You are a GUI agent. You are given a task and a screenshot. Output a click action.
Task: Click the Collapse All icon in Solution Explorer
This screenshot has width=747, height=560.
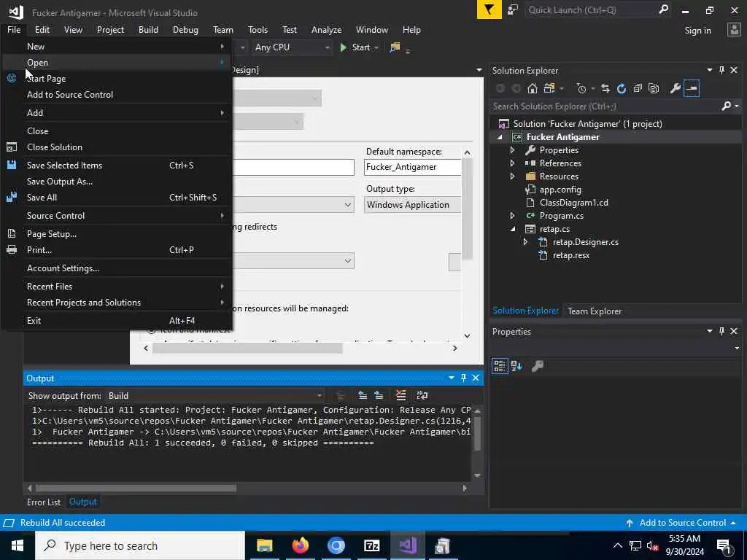point(638,88)
